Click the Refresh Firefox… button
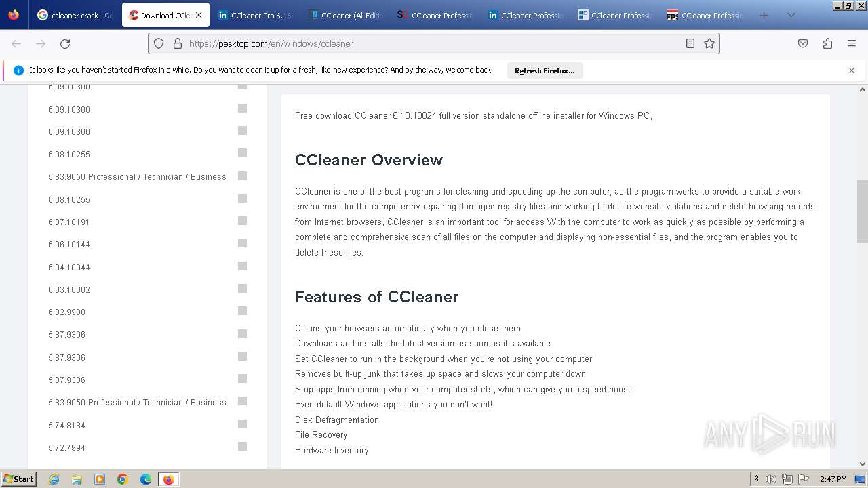Screen dimensions: 868x488 coord(545,70)
